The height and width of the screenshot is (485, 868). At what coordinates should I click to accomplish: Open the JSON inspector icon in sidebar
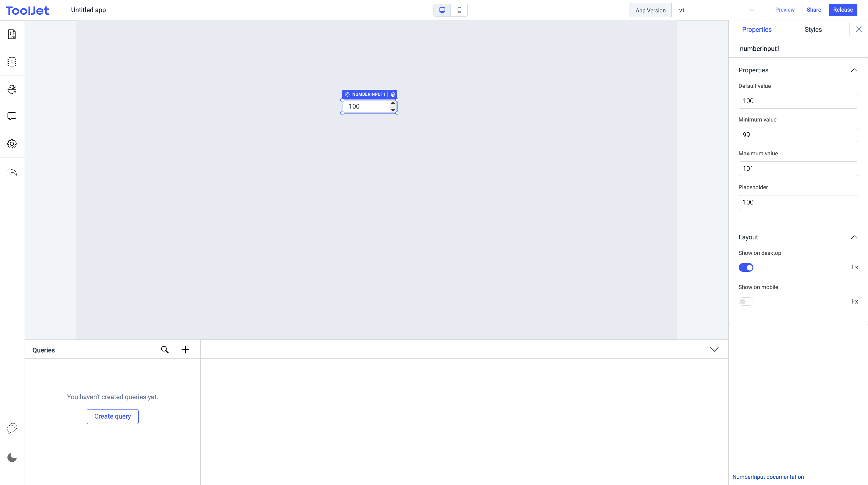(x=12, y=34)
